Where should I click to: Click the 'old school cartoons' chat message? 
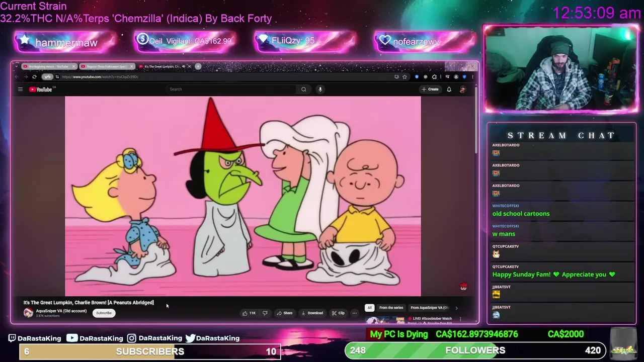click(521, 214)
